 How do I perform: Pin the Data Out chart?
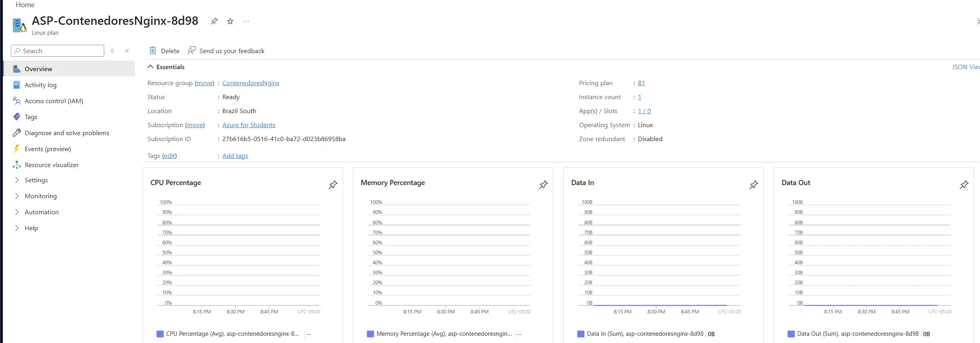pyautogui.click(x=964, y=185)
